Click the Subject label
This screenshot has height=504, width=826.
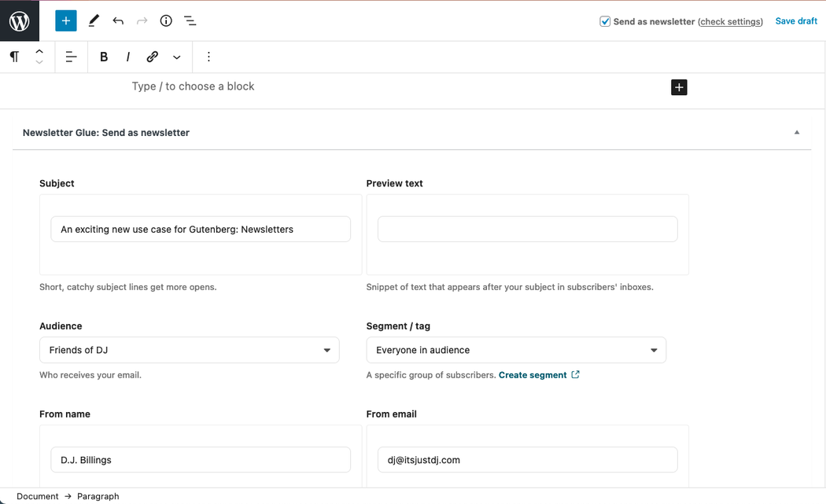tap(57, 183)
